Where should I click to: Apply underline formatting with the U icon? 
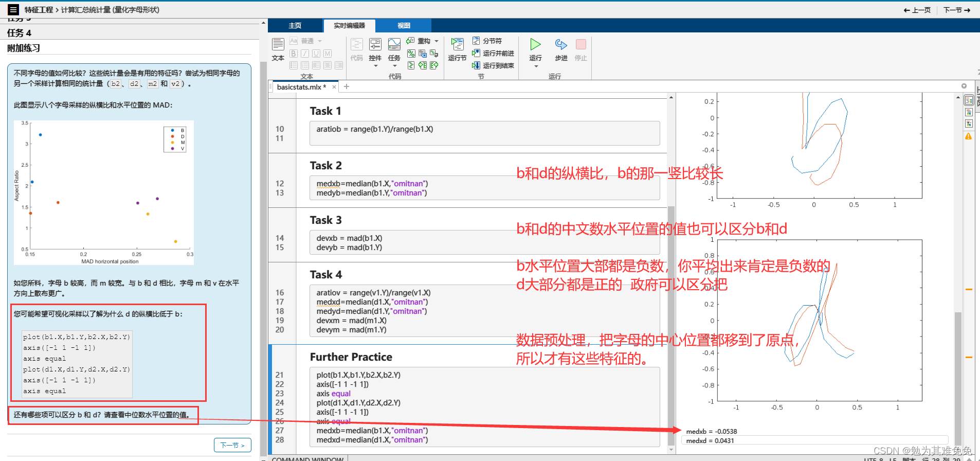coord(316,54)
